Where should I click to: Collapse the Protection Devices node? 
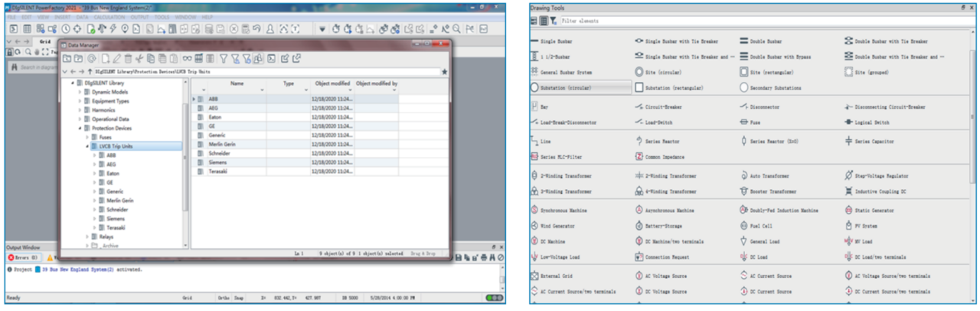tap(79, 128)
